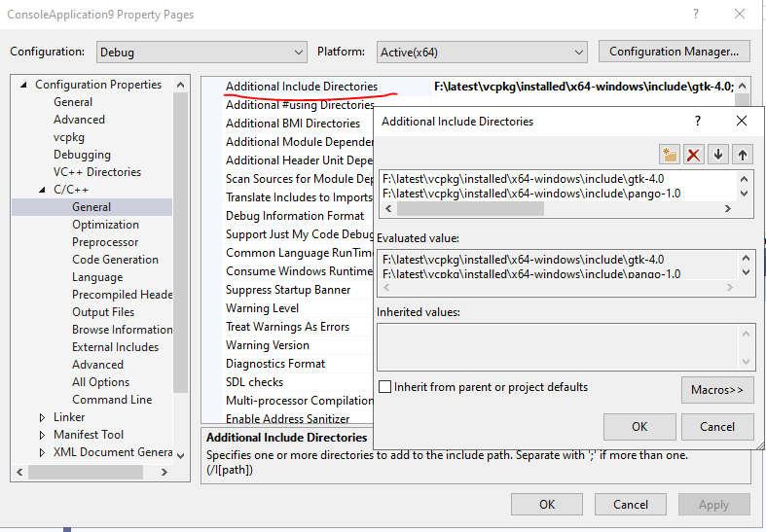The height and width of the screenshot is (532, 766).
Task: Select the Debugging property page
Action: tap(82, 155)
